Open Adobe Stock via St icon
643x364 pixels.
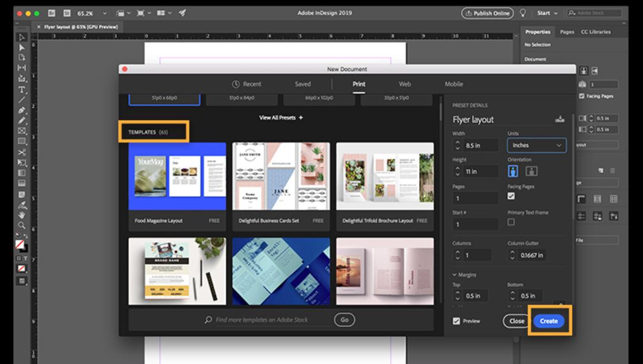click(67, 13)
